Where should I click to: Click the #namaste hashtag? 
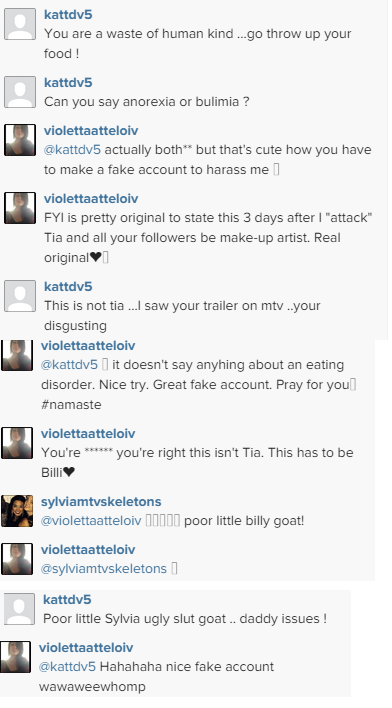point(71,405)
